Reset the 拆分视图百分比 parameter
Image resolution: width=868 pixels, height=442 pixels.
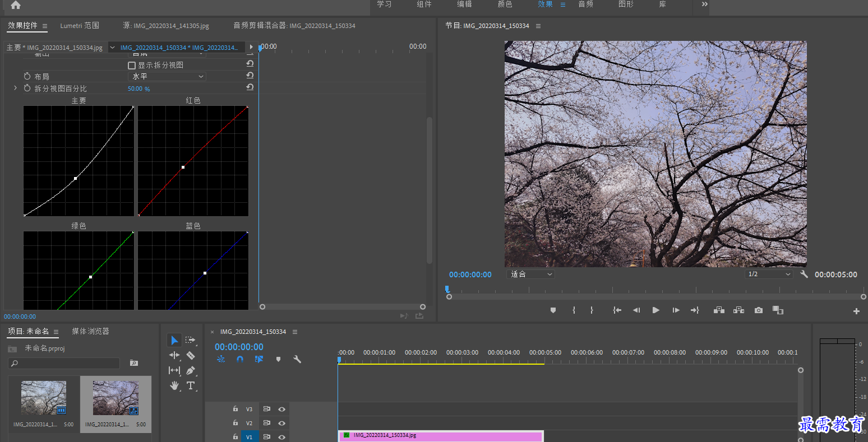pyautogui.click(x=250, y=87)
